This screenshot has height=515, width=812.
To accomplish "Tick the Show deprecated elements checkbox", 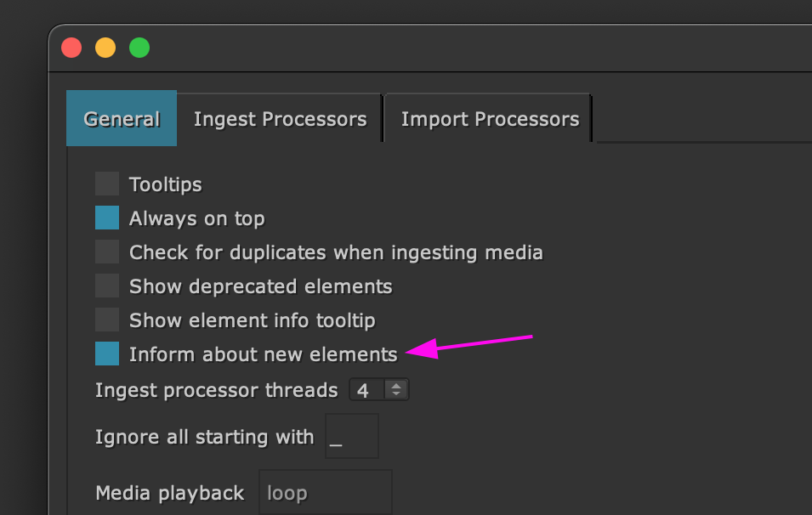I will (107, 286).
